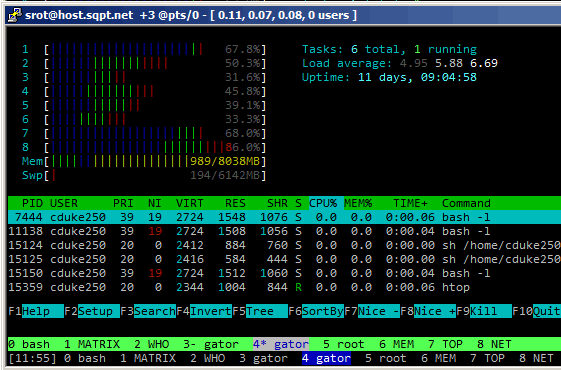Switch to 7 TOP in green bar

click(x=445, y=344)
